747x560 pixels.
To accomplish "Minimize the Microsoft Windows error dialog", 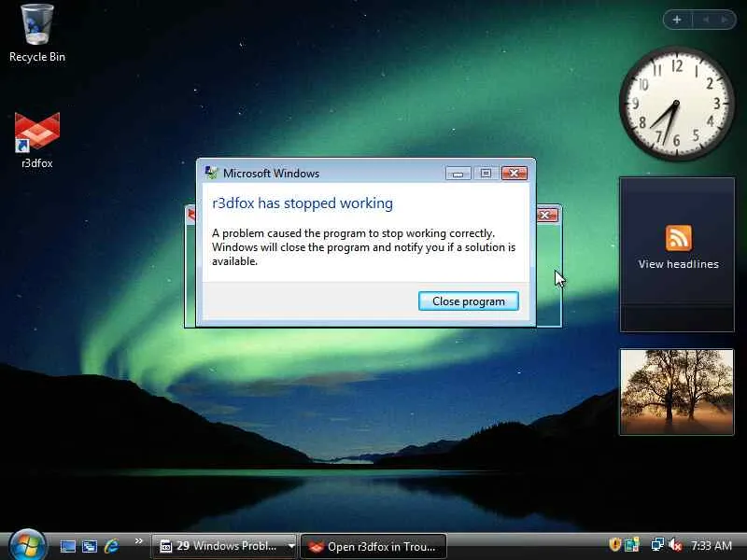I will point(458,174).
